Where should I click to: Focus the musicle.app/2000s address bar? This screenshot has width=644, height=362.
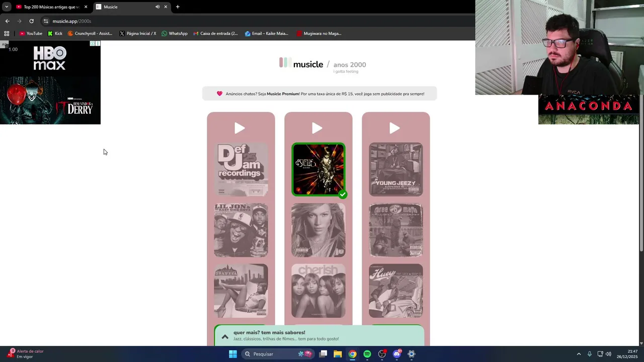coord(257,21)
